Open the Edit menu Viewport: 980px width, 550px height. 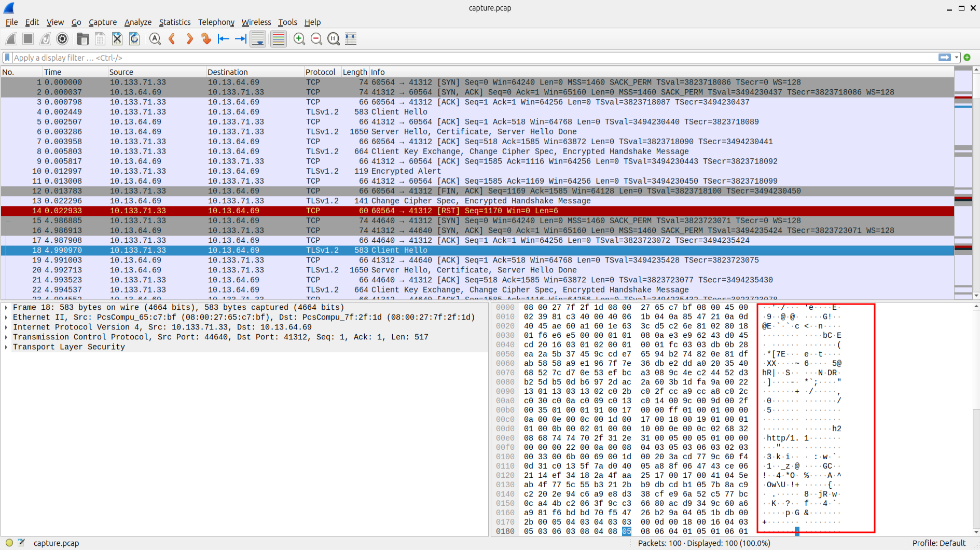32,22
